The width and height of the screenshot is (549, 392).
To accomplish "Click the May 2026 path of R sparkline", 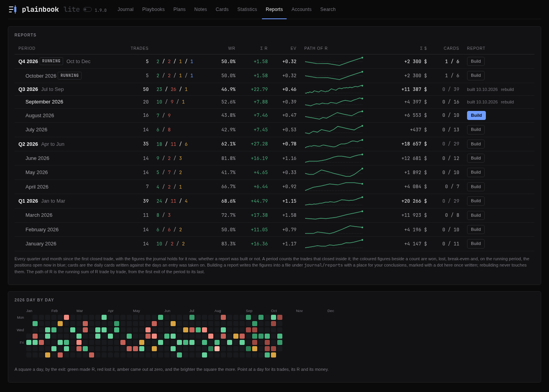I will tap(334, 172).
